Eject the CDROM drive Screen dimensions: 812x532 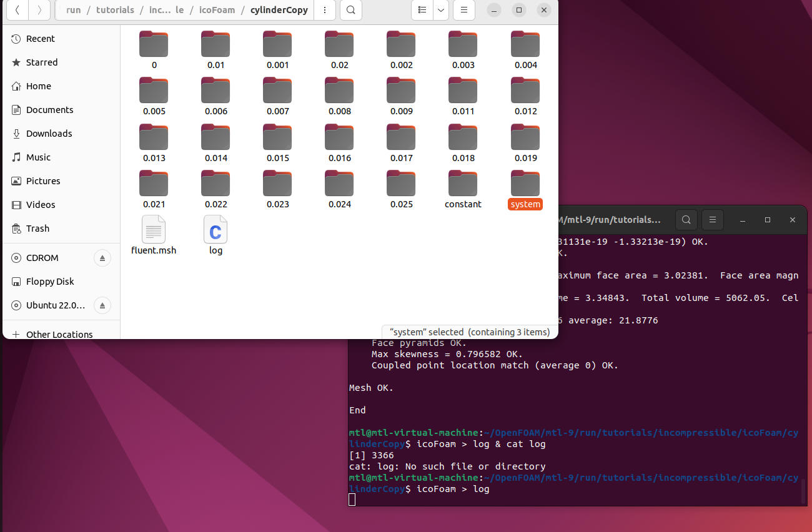click(102, 258)
